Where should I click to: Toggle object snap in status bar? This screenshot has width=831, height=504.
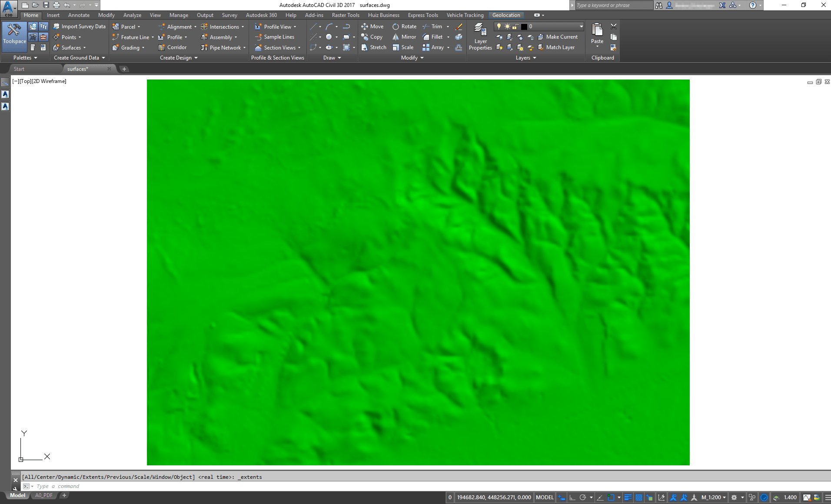[611, 497]
